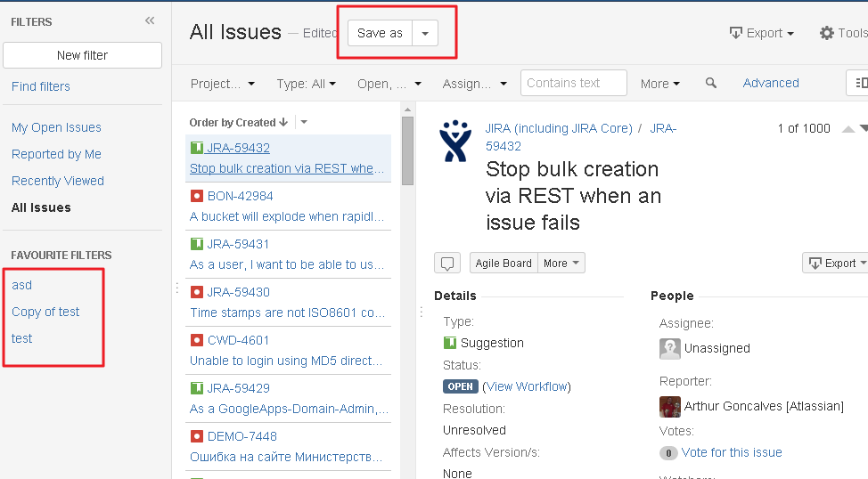The width and height of the screenshot is (868, 479).
Task: Open favourite filter asd
Action: [21, 285]
